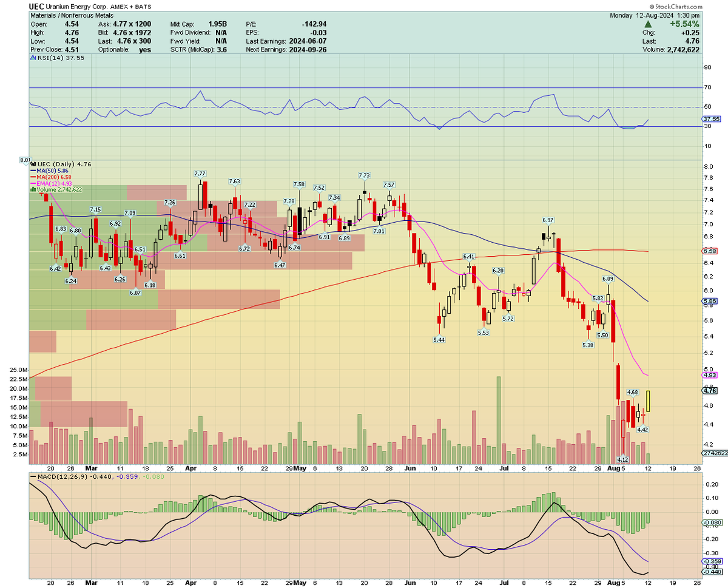Click the latest yellow-green candlestick at Aug 12
Image resolution: width=728 pixels, height=588 pixels.
pos(649,402)
